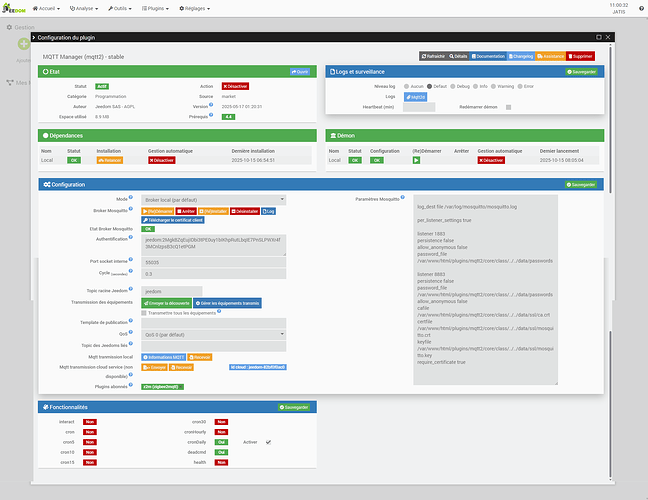Click the Détails button

(458, 56)
